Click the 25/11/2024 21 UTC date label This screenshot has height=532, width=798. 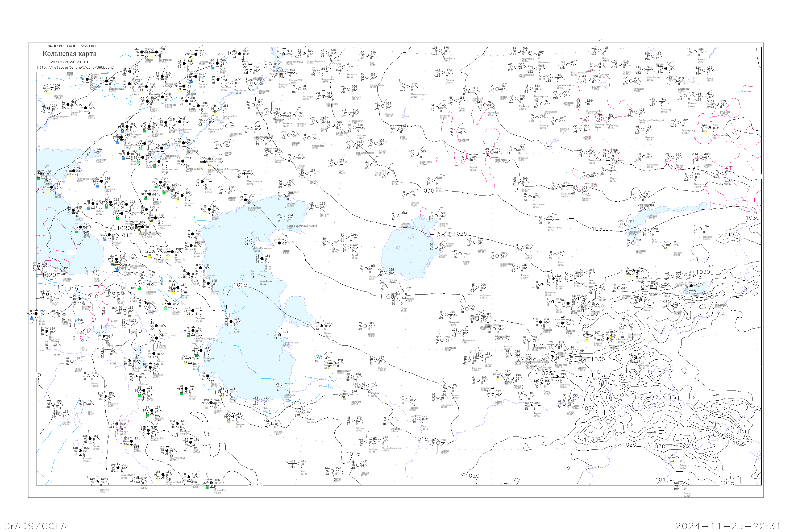[70, 62]
